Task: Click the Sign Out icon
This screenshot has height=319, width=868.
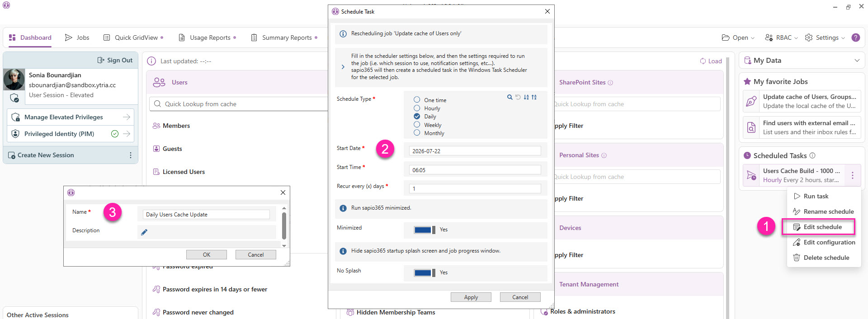Action: point(101,60)
